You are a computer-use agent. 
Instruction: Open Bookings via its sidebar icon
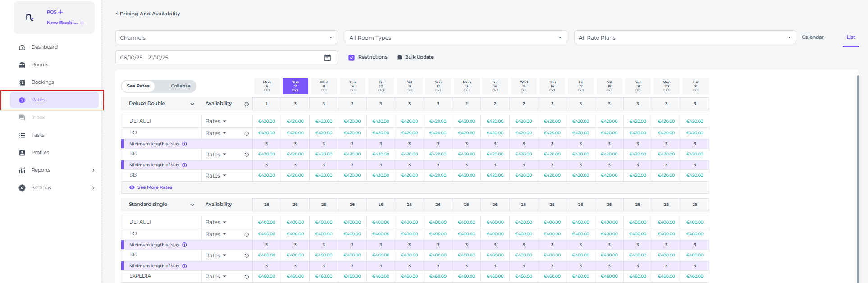tap(22, 82)
